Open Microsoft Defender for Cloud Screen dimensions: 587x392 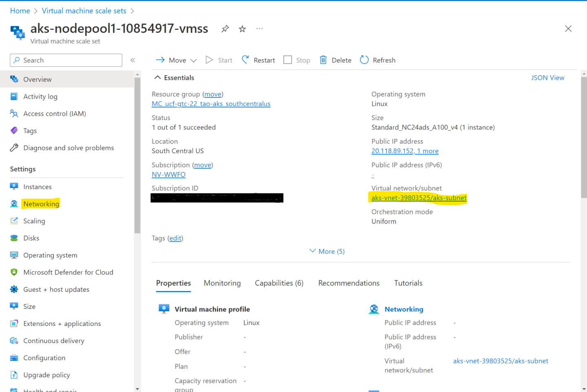[68, 272]
